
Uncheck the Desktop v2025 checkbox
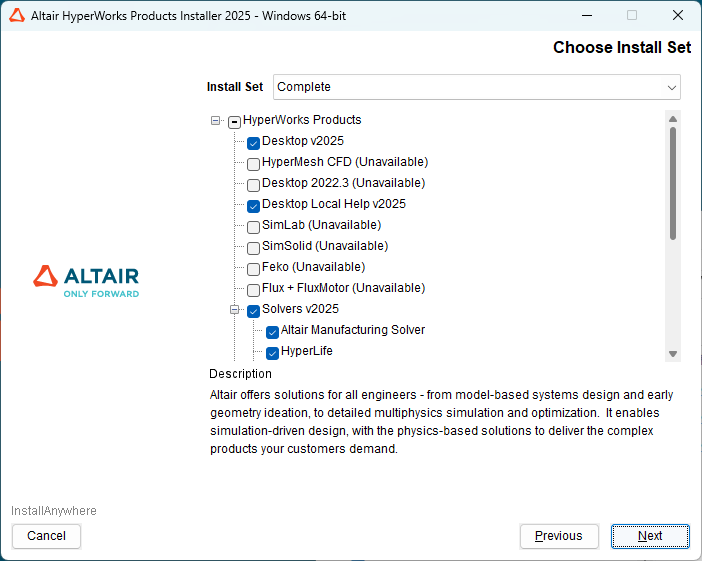tap(253, 142)
